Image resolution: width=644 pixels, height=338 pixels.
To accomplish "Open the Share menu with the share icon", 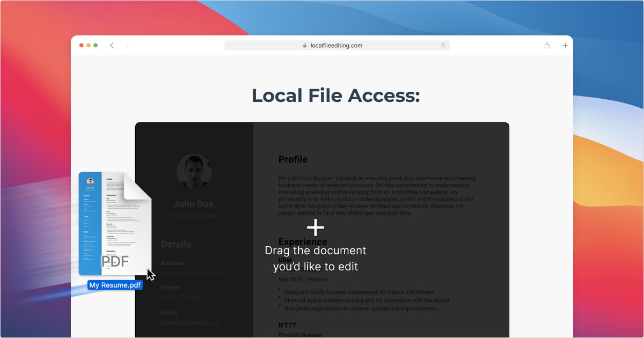I will click(547, 46).
